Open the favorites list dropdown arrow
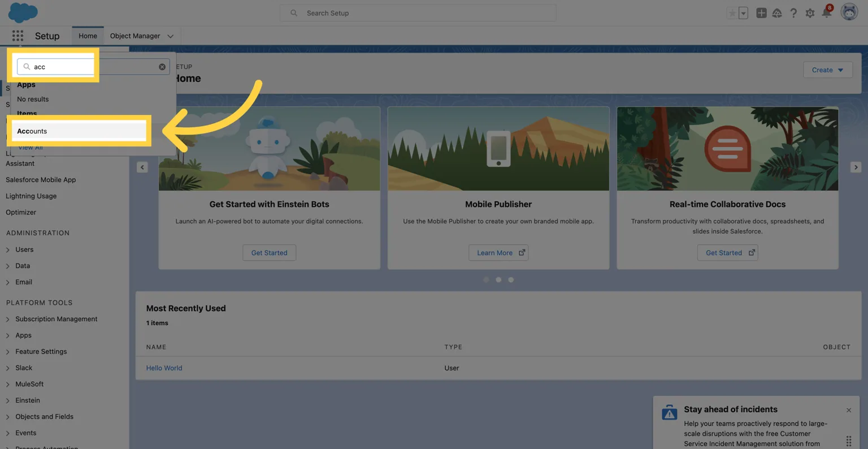This screenshot has height=449, width=868. tap(744, 13)
